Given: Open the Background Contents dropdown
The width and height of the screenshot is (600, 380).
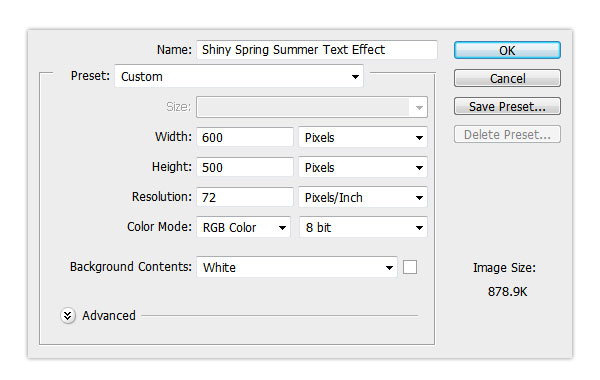Looking at the screenshot, I should click(x=297, y=267).
